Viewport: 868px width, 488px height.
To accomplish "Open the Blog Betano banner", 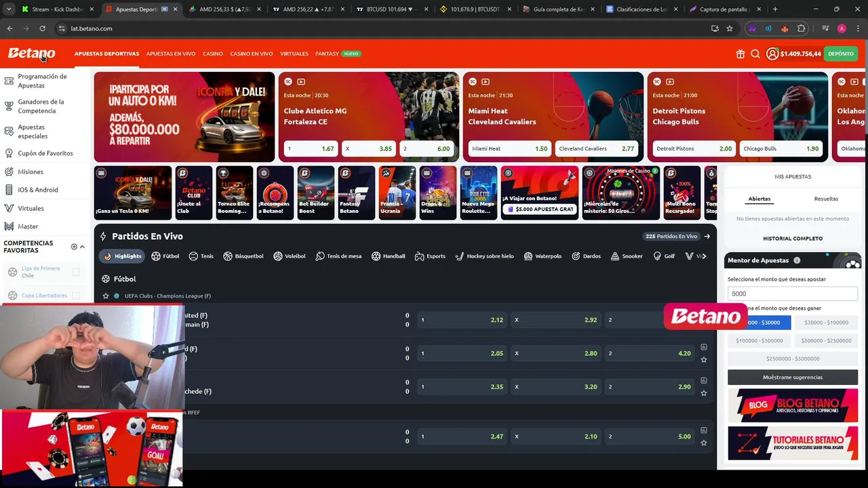I will 792,405.
